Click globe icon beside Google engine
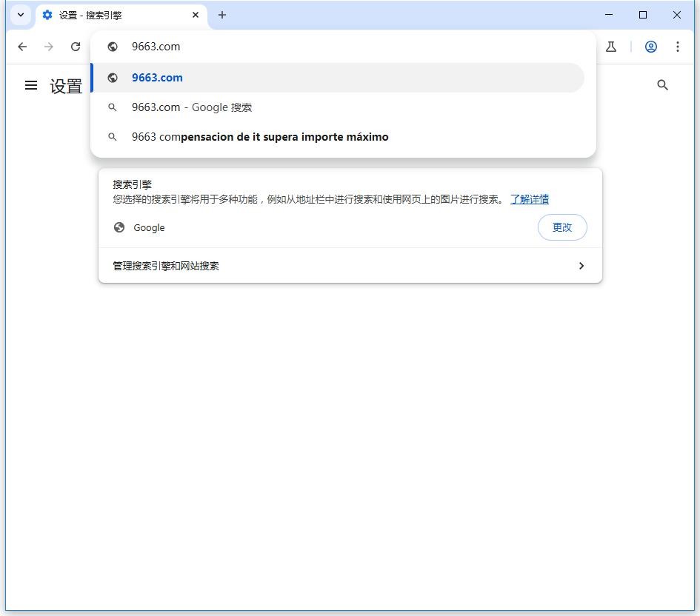The width and height of the screenshot is (700, 616). (x=119, y=227)
